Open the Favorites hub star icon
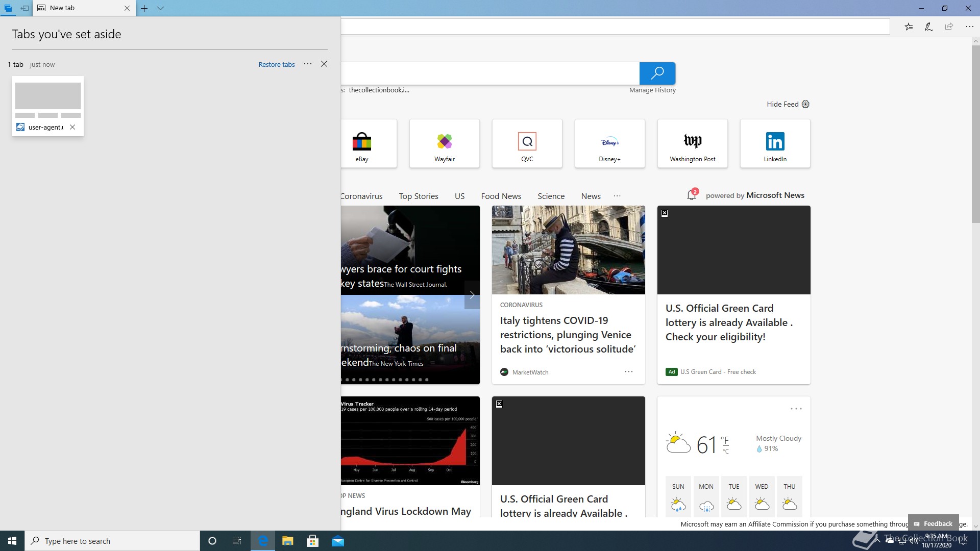Image resolution: width=980 pixels, height=551 pixels. tap(909, 27)
